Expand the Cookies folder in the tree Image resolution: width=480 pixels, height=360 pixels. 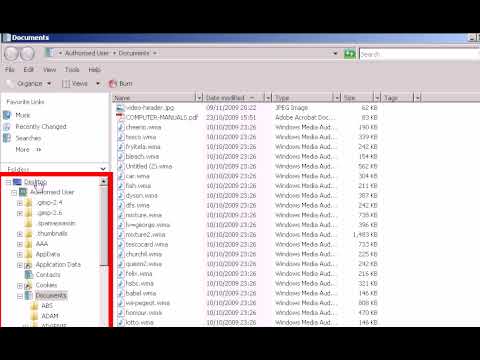pyautogui.click(x=20, y=286)
